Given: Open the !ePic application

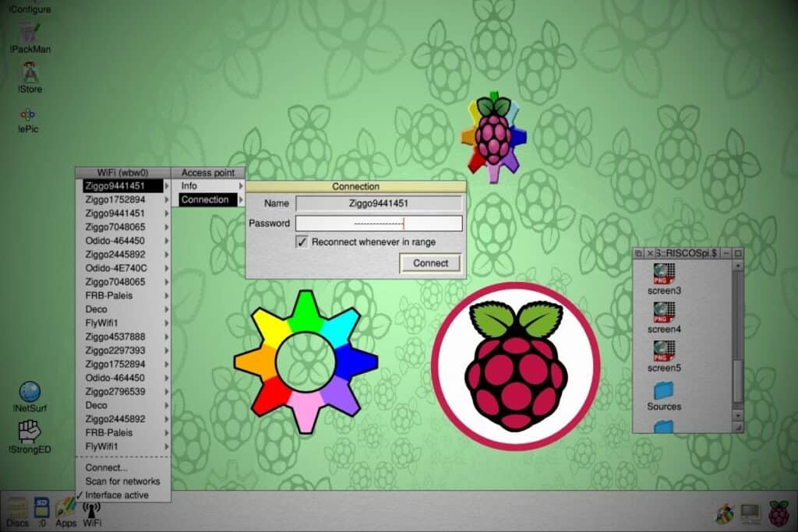Looking at the screenshot, I should (30, 115).
